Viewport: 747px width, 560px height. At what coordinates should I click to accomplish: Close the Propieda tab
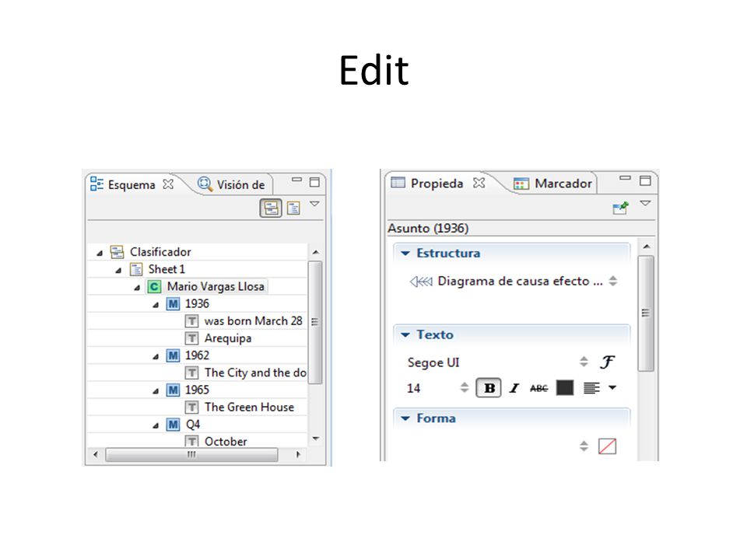click(x=479, y=183)
